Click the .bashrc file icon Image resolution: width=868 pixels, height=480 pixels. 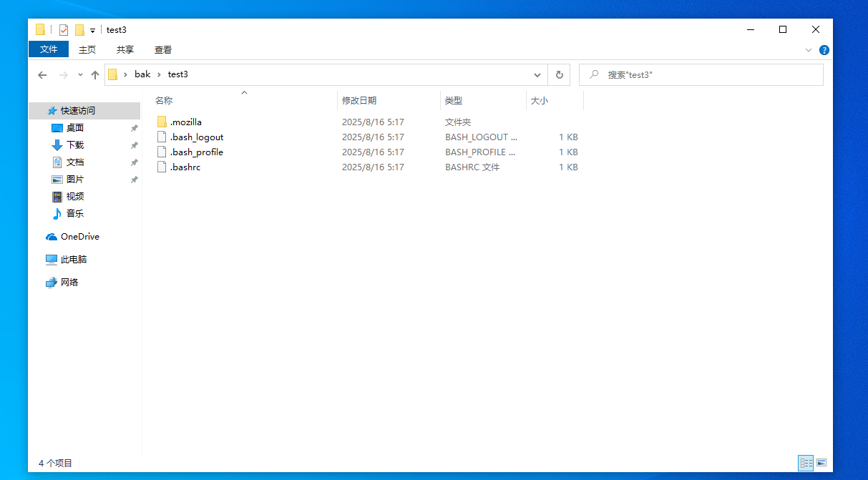(162, 167)
